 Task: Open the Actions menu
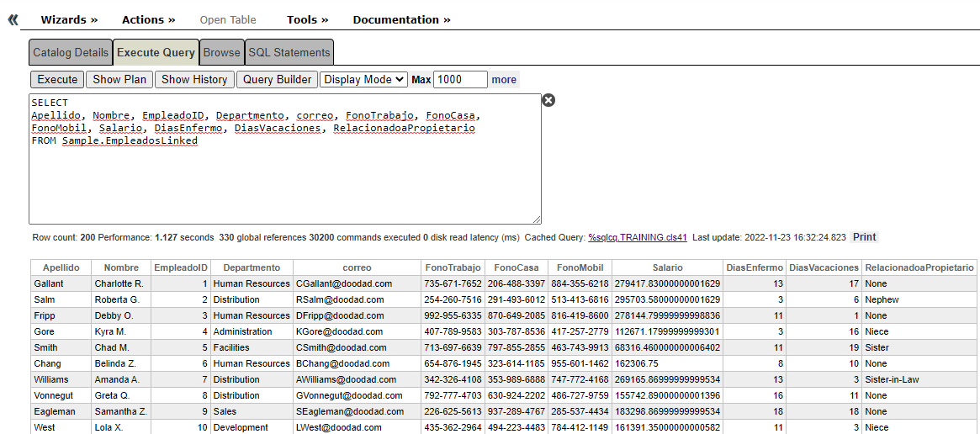point(148,19)
